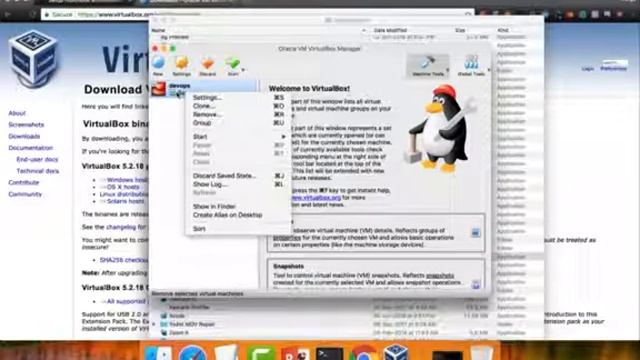Open www.virtualbox.org link in welcome text
This screenshot has width=640, height=360.
[315, 198]
